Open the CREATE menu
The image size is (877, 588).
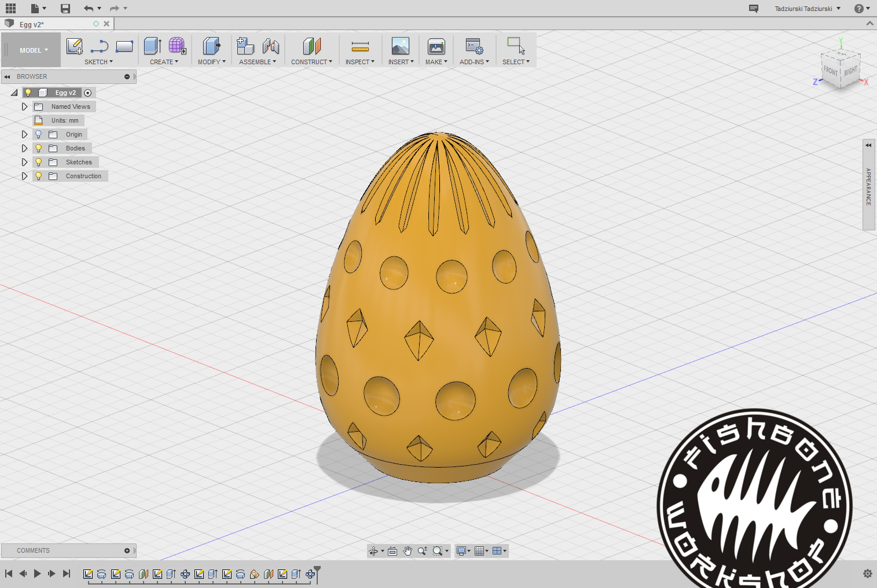pos(164,62)
